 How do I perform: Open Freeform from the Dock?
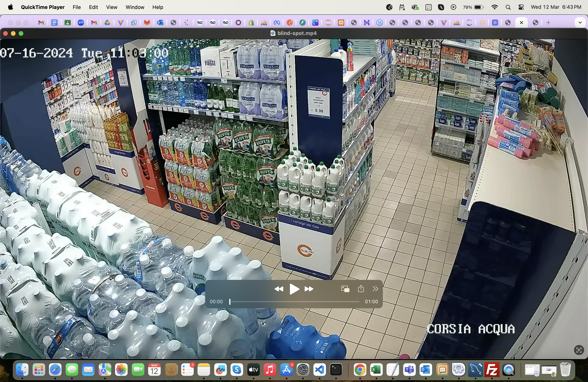click(220, 370)
